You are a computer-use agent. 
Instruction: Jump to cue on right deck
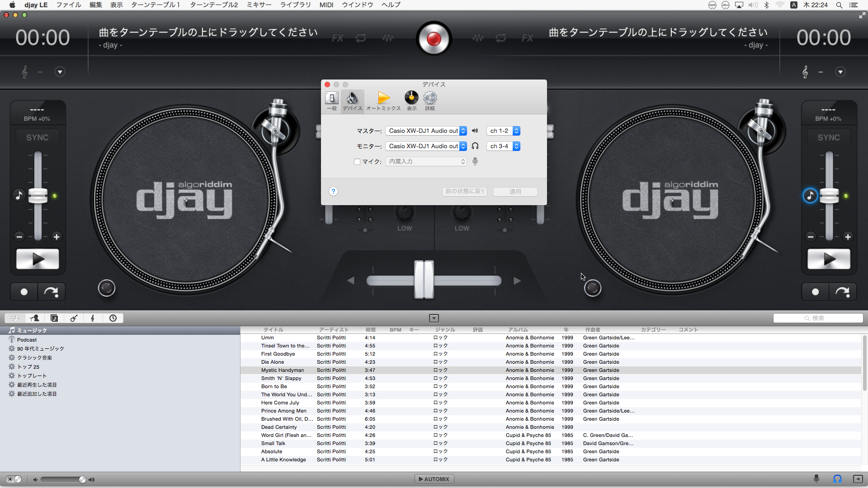843,292
